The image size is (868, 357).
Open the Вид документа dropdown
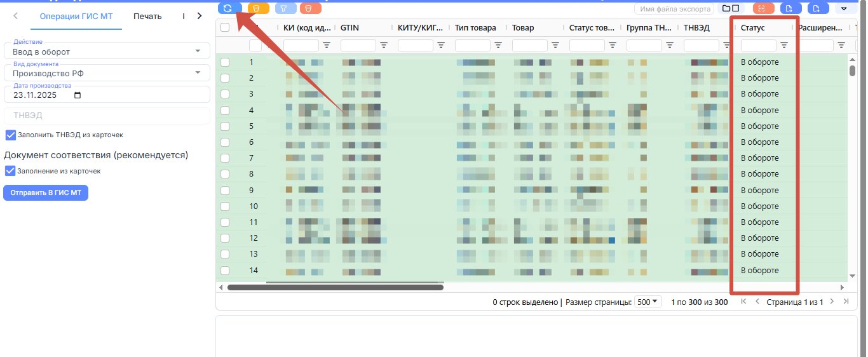click(107, 73)
